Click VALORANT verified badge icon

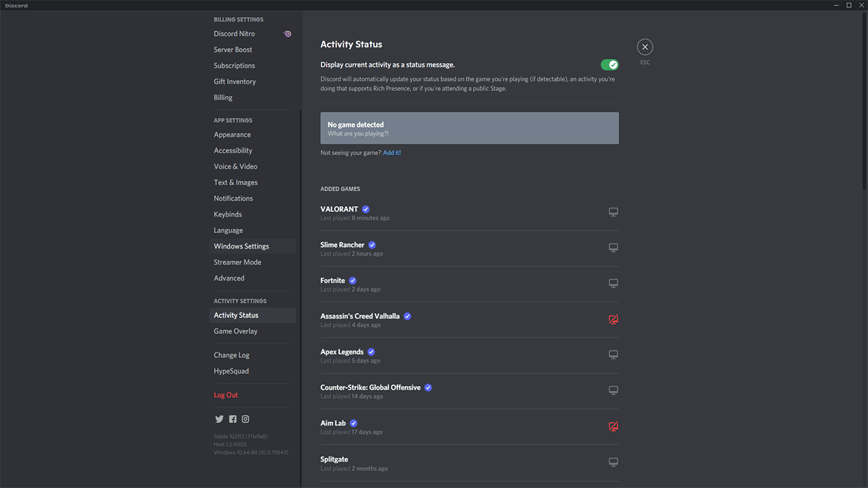tap(366, 209)
